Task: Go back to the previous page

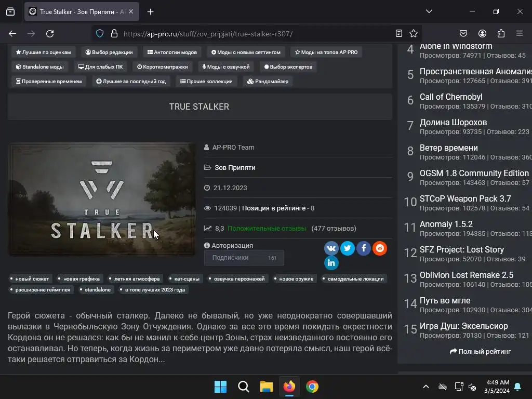Action: pyautogui.click(x=12, y=34)
